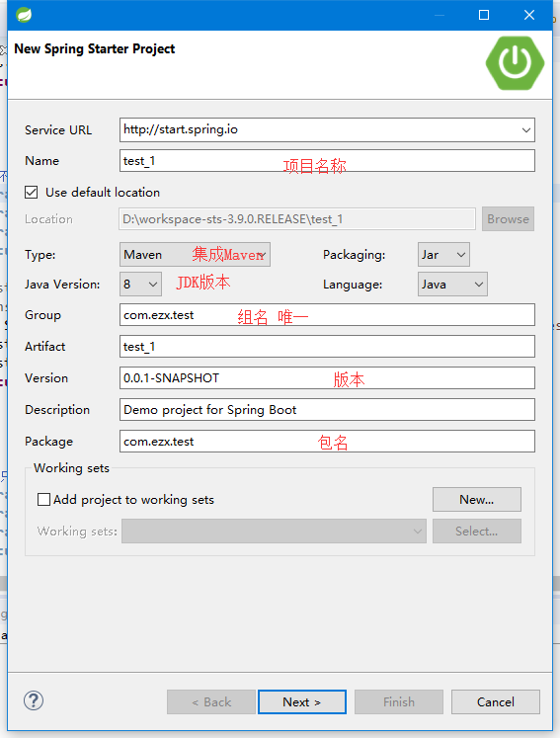The height and width of the screenshot is (738, 560).
Task: Focus the Artifact input field
Action: coord(327,347)
